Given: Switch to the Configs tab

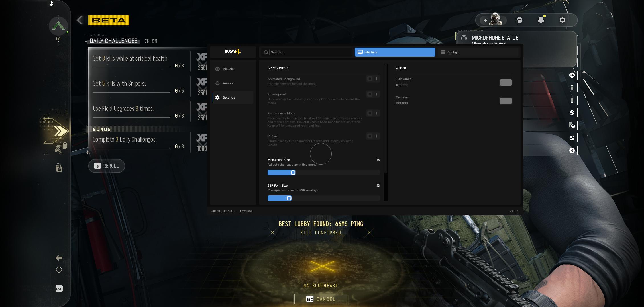Looking at the screenshot, I should pyautogui.click(x=478, y=52).
